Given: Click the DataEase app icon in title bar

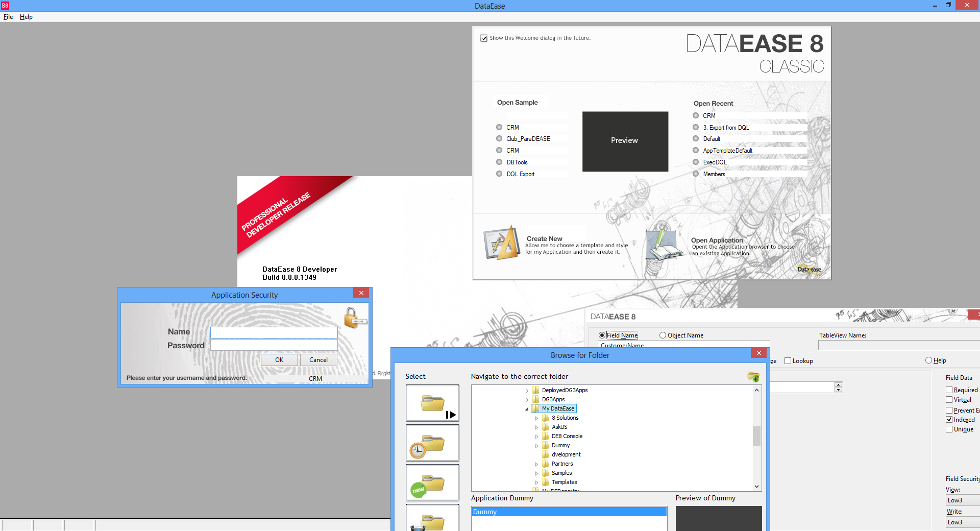Looking at the screenshot, I should pos(5,6).
